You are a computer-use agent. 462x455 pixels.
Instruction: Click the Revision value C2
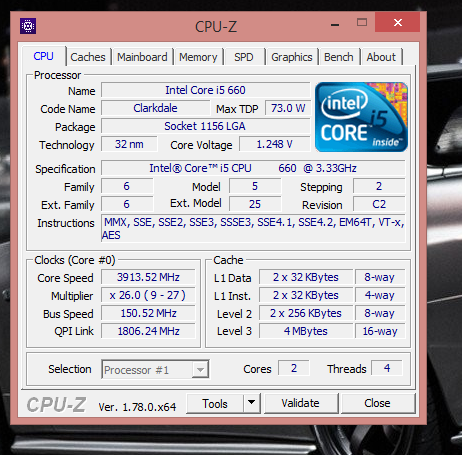[379, 204]
